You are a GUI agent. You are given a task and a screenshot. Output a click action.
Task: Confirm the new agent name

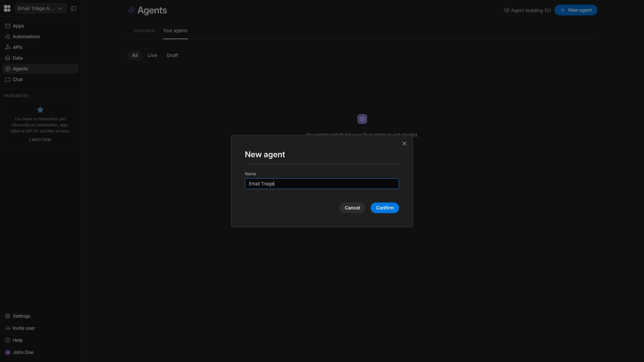point(384,208)
